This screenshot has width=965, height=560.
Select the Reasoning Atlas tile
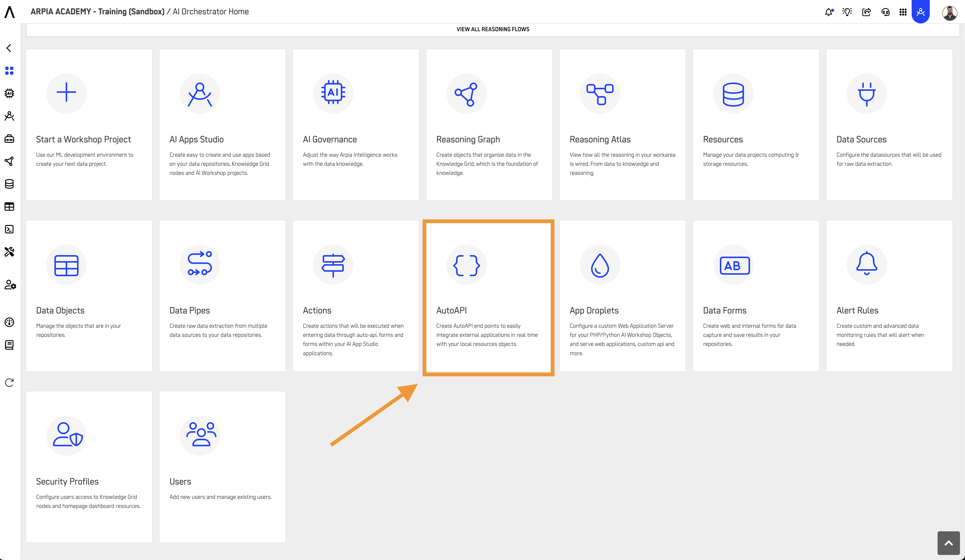tap(622, 124)
